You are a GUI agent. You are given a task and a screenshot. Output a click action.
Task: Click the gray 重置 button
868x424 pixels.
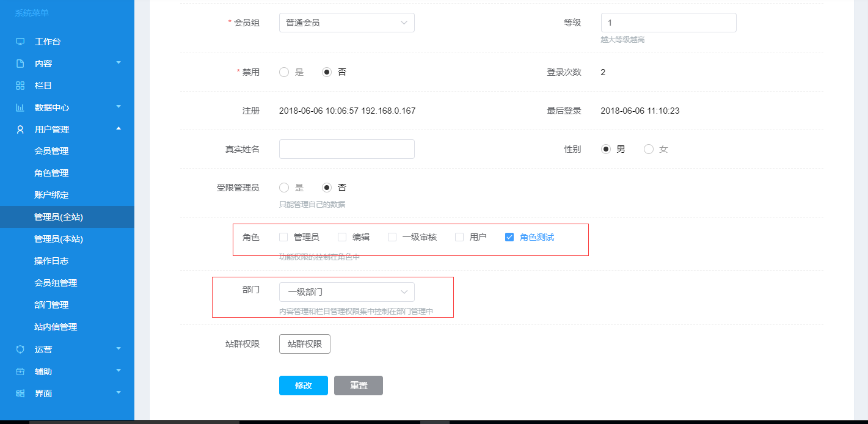[x=359, y=386]
